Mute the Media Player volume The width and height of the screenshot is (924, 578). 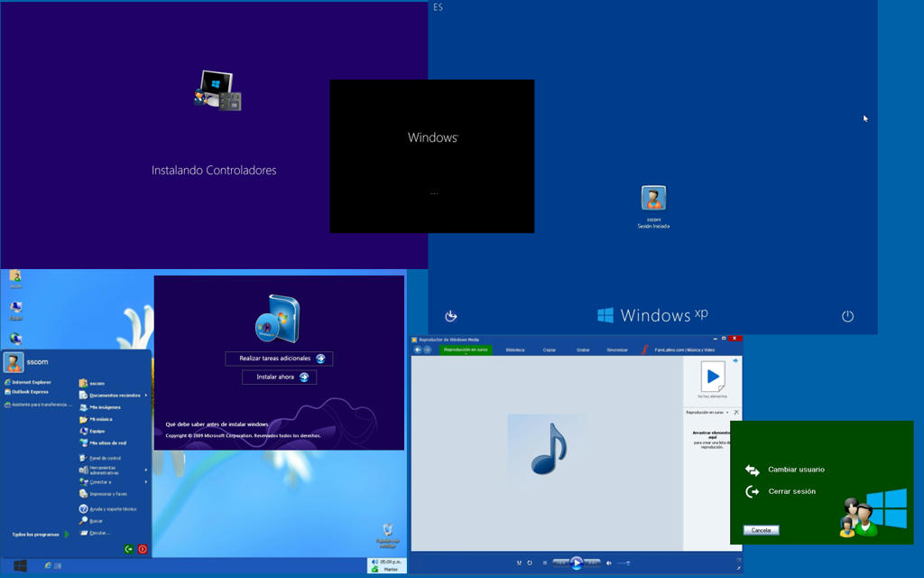[609, 564]
